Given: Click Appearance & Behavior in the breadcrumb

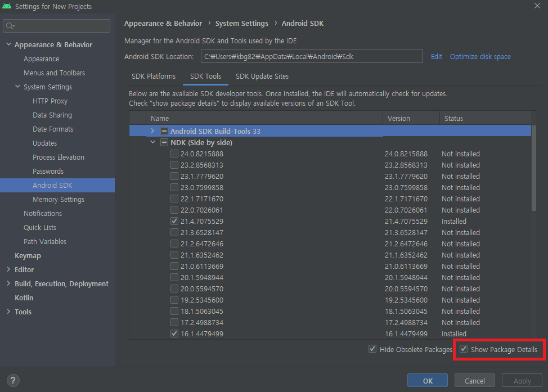Looking at the screenshot, I should click(x=163, y=24).
